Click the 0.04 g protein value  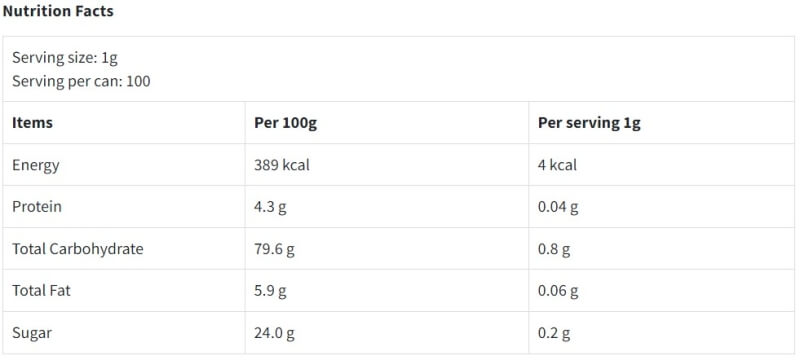click(558, 207)
